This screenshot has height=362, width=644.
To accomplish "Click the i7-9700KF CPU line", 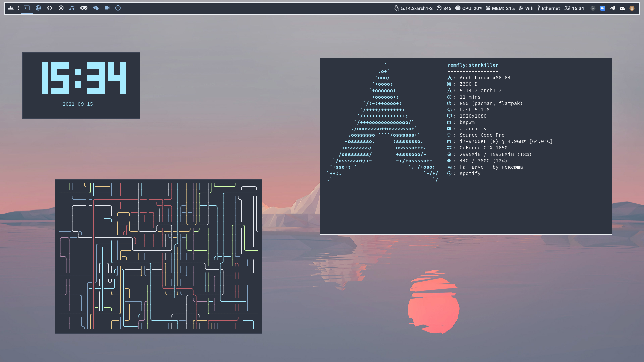I will pos(500,141).
